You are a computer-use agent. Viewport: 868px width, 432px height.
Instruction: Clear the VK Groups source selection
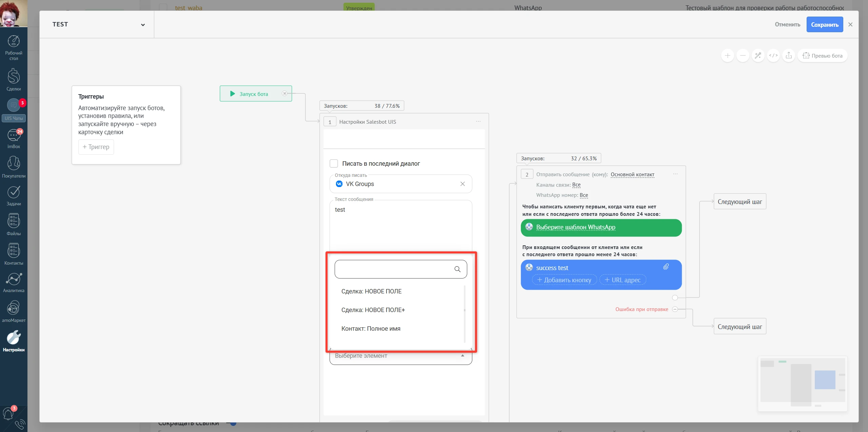(x=462, y=184)
